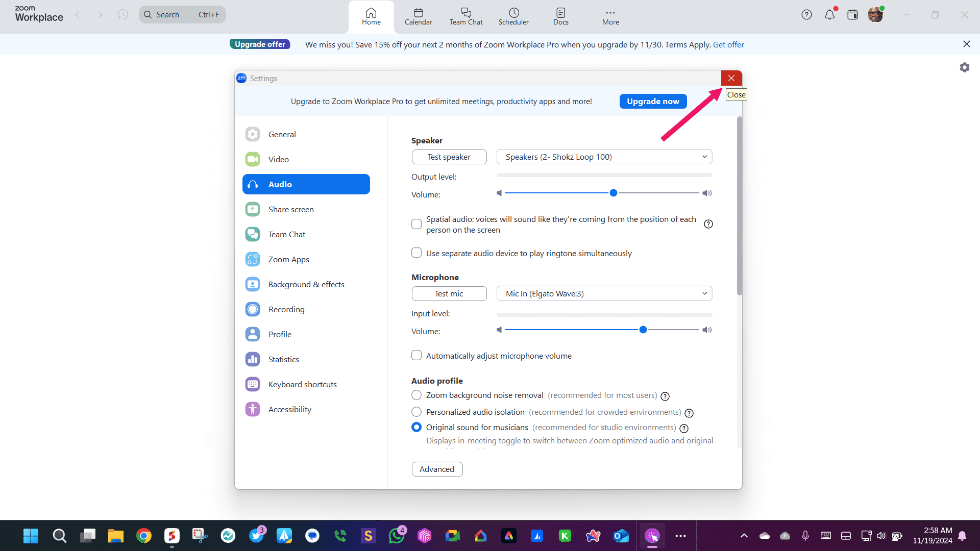Click speaker mute icon at left of Speaker volume
Screen dimensions: 980x551
(499, 193)
